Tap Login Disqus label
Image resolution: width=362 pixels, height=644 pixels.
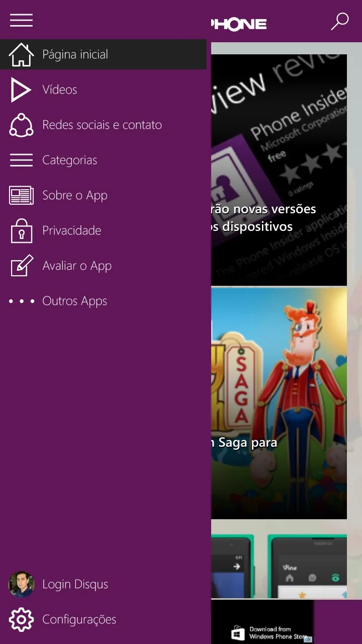75,584
